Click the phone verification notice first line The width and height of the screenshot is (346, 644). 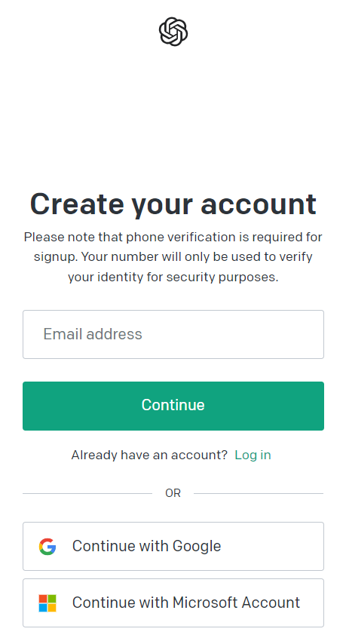click(x=173, y=237)
